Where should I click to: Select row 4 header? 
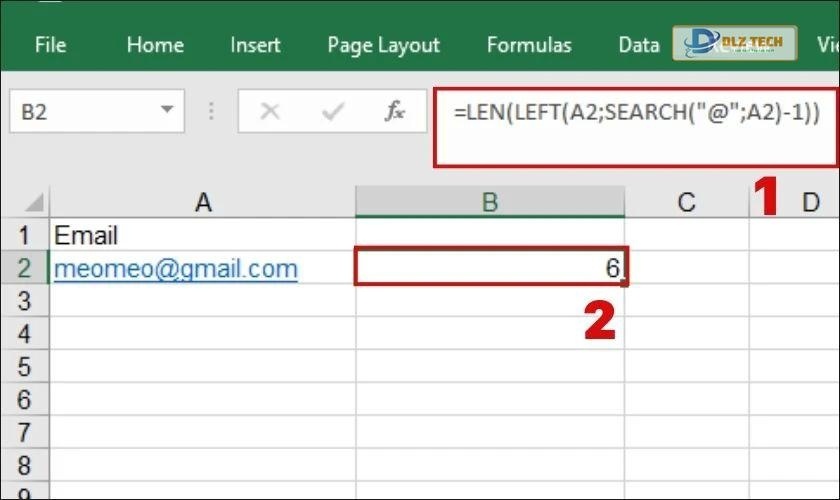coord(25,333)
